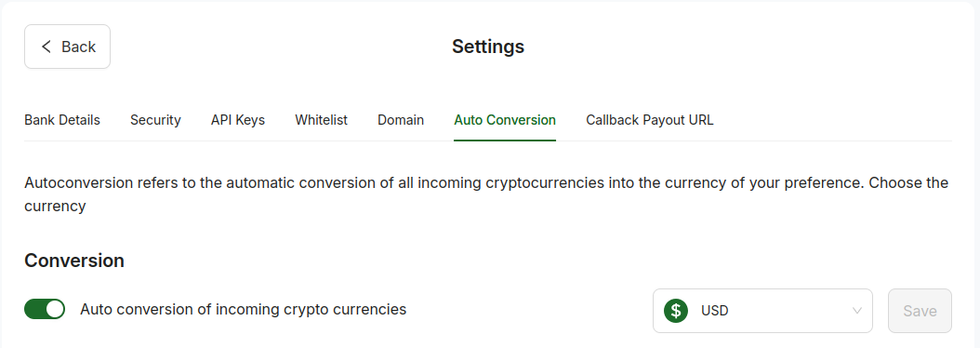
Task: Select the API Keys tab
Action: tap(237, 119)
